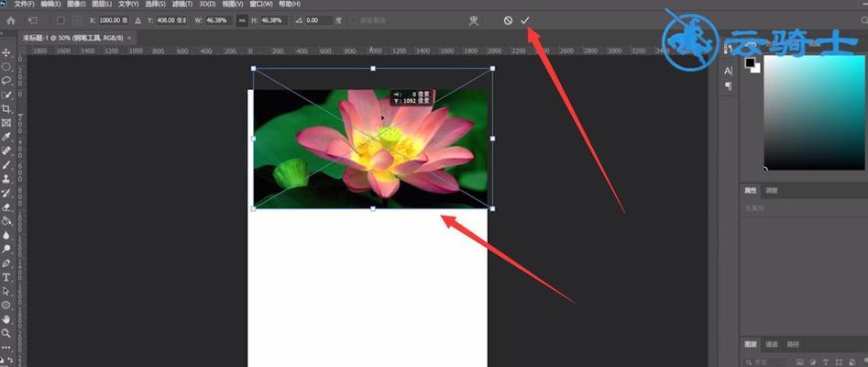Click the W field showing 46.38%
Image resolution: width=868 pixels, height=367 pixels.
pyautogui.click(x=219, y=20)
